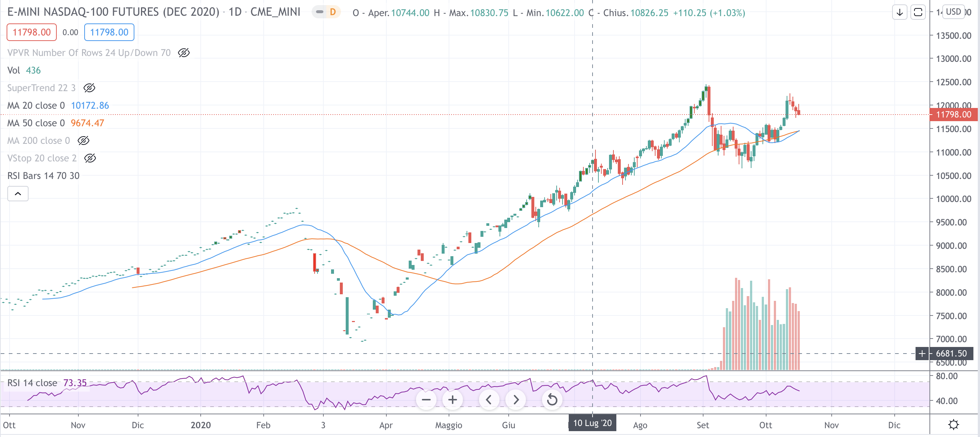This screenshot has height=437, width=980.
Task: Show the MA 200 close indicator
Action: pyautogui.click(x=84, y=141)
